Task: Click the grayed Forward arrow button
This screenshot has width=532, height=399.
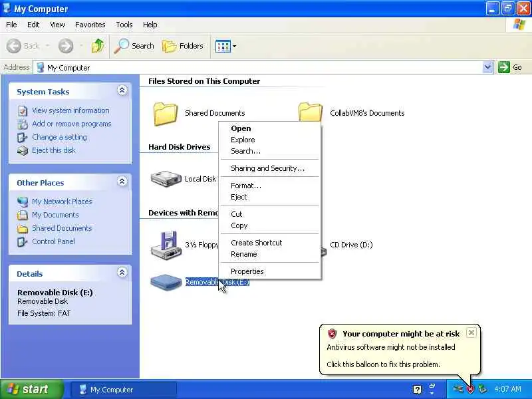Action: [x=66, y=46]
